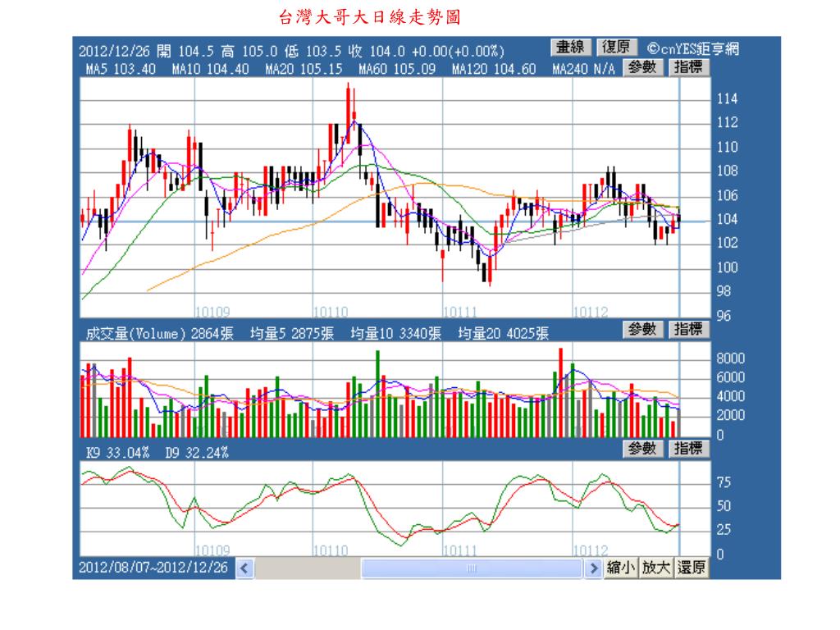Open 參數 settings for KD chart
Viewport: 840px width, 630px height.
(643, 449)
